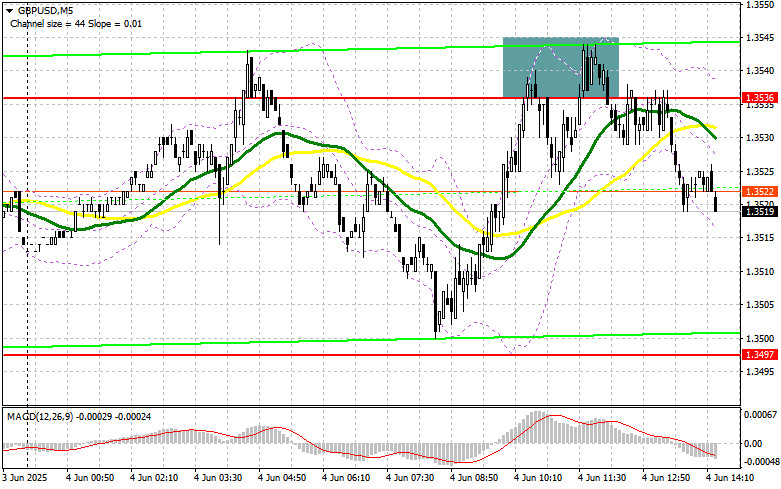Viewport: 781px width, 489px height.
Task: Click the '4 Jun 07:30' time axis label
Action: click(x=410, y=478)
